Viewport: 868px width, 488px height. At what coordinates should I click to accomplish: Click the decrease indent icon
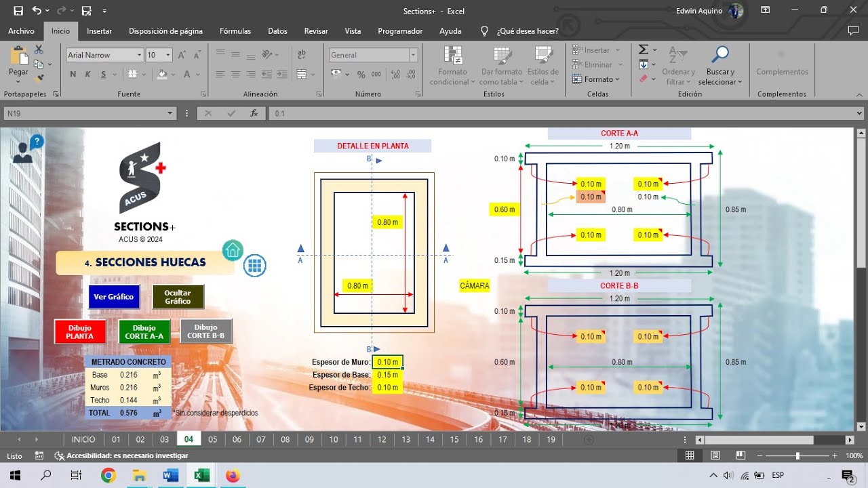click(x=269, y=75)
